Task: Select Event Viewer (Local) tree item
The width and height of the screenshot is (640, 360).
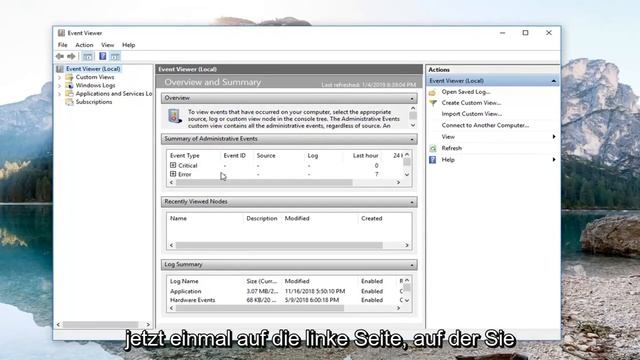Action: (93, 69)
